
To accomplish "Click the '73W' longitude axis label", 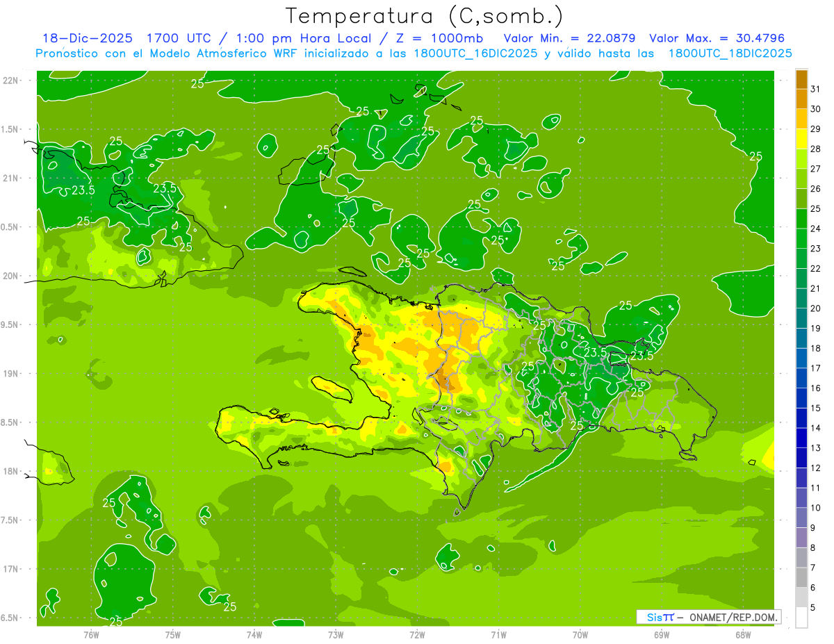I will coord(336,635).
